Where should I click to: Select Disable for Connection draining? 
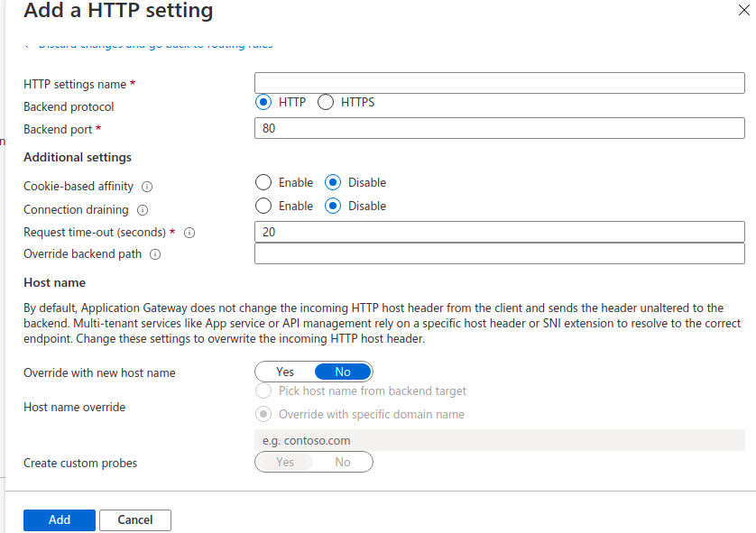333,206
